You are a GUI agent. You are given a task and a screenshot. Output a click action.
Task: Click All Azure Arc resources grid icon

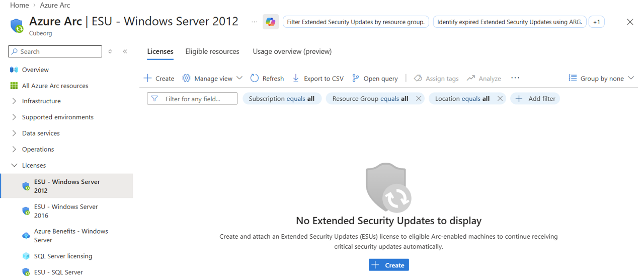point(14,86)
